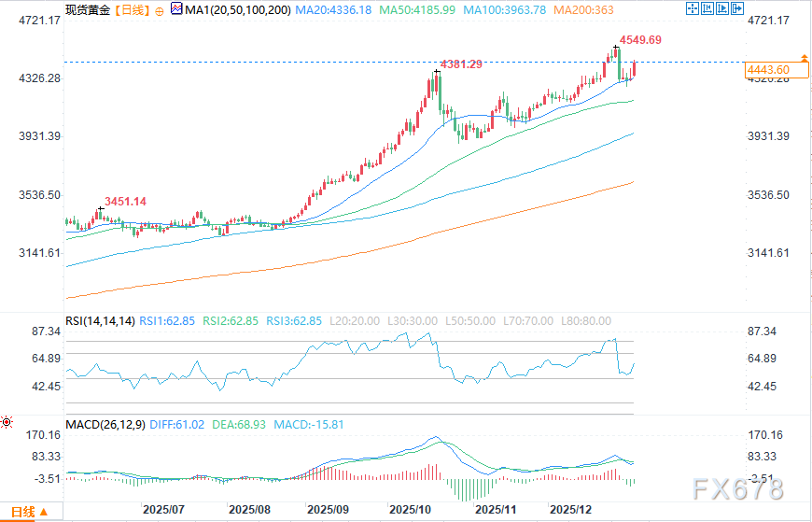The image size is (812, 522).
Task: Select the 日线 tab at bottom left
Action: point(22,511)
